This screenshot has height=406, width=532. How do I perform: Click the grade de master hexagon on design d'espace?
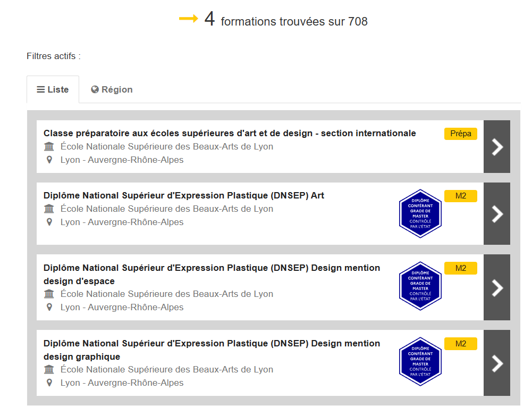420,286
